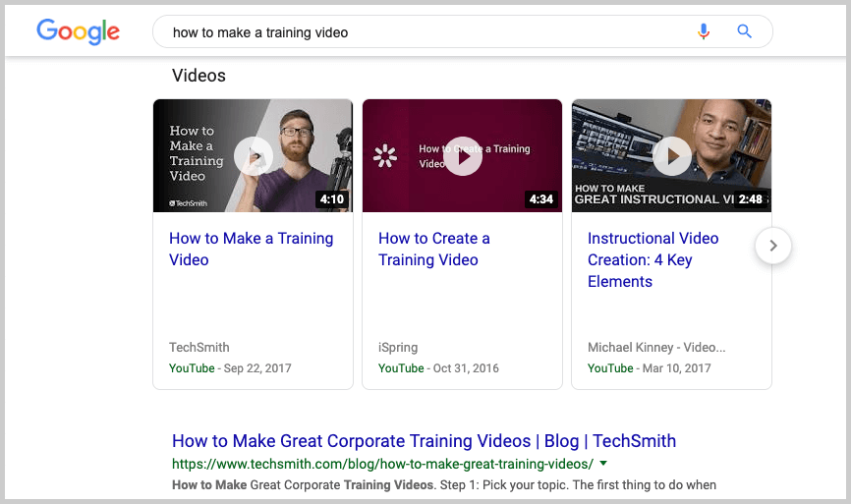The height and width of the screenshot is (504, 851).
Task: Play the TechSmith training video thumbnail
Action: pyautogui.click(x=253, y=155)
